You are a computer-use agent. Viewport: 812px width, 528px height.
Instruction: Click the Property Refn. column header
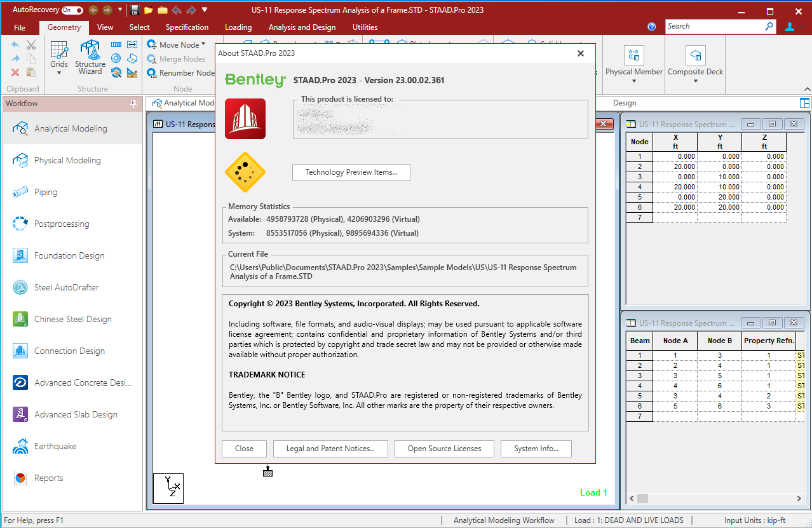click(x=769, y=341)
